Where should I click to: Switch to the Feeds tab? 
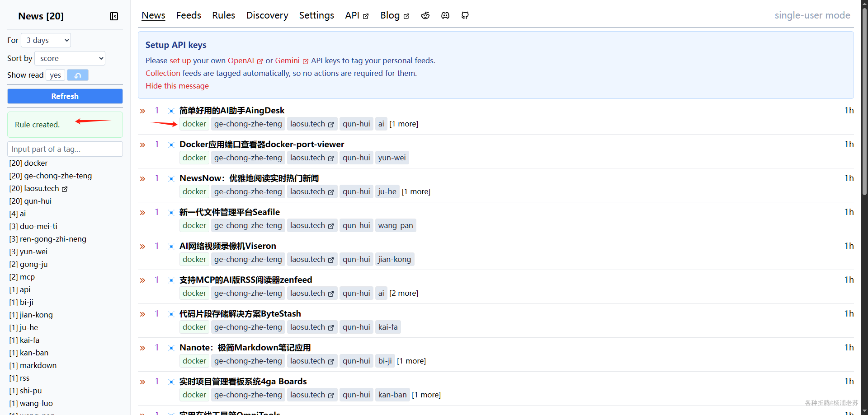(189, 15)
